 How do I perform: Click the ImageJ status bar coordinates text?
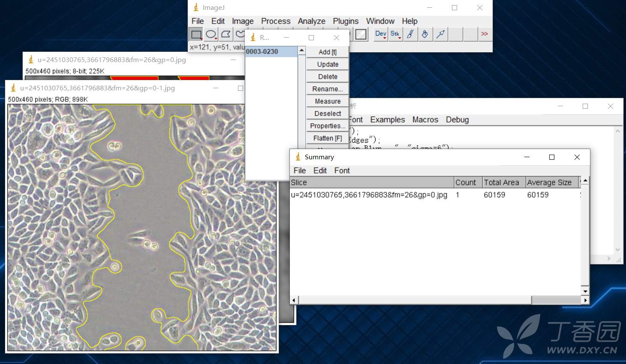217,47
